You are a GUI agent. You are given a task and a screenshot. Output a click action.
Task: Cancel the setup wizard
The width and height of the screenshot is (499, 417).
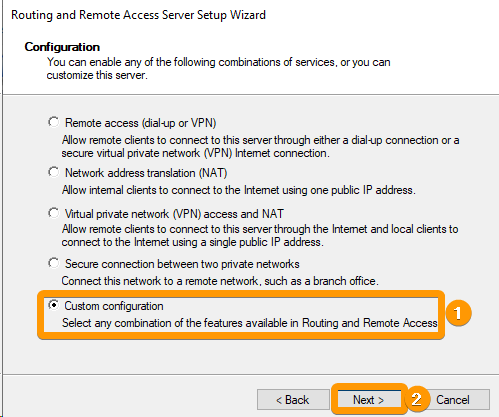(453, 399)
